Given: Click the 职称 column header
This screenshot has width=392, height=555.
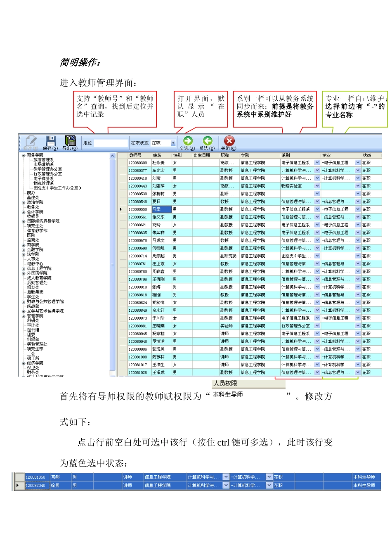Looking at the screenshot, I should point(229,155).
